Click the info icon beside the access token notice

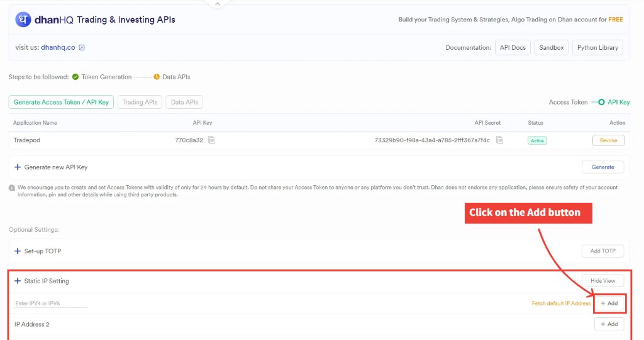(12, 188)
